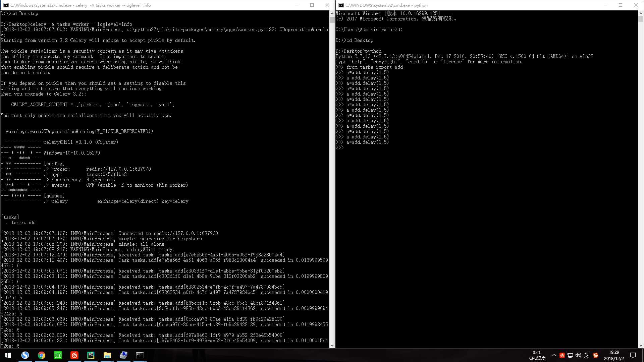Click the '[config]' heading text
This screenshot has height=362, width=644.
[x=54, y=164]
